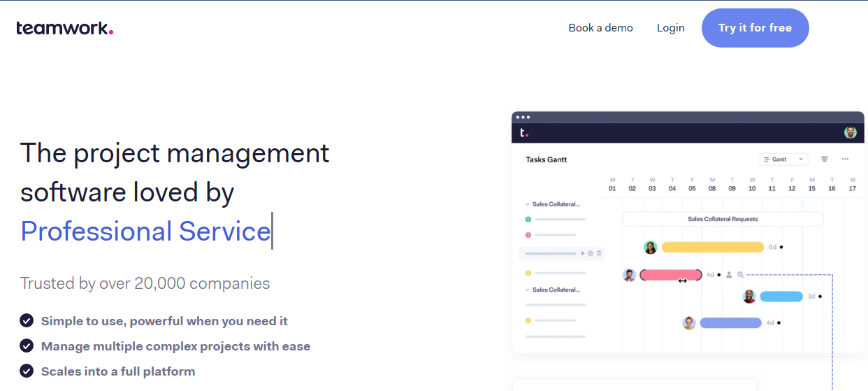Click yellow status icon below second Sales Collateral group
The image size is (868, 391).
(x=528, y=320)
